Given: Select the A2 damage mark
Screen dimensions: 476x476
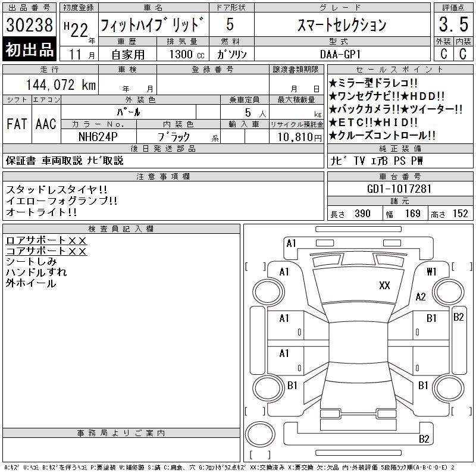Looking at the screenshot, I should click(421, 296).
